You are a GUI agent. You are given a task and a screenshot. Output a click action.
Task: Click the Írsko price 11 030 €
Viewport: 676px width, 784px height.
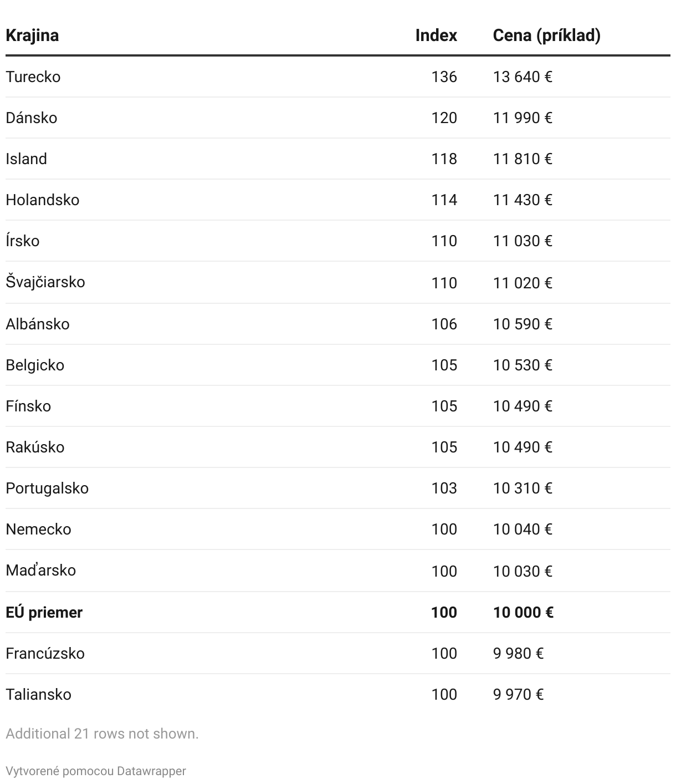pyautogui.click(x=523, y=241)
